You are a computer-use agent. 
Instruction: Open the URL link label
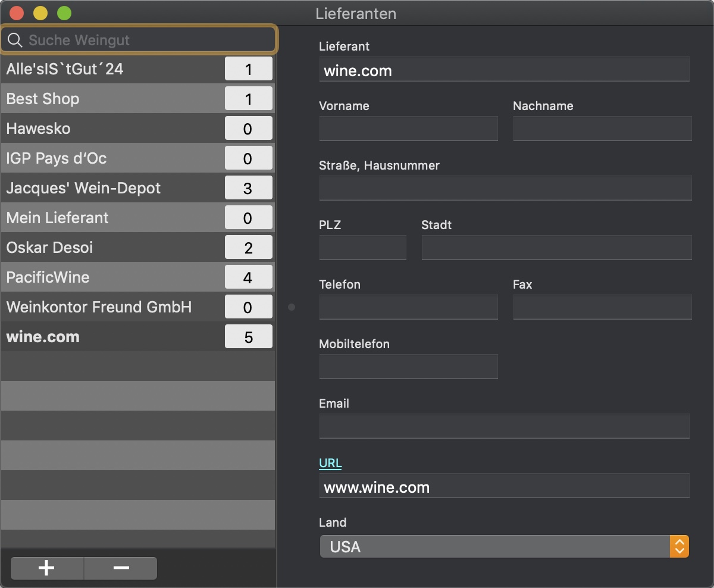click(330, 463)
